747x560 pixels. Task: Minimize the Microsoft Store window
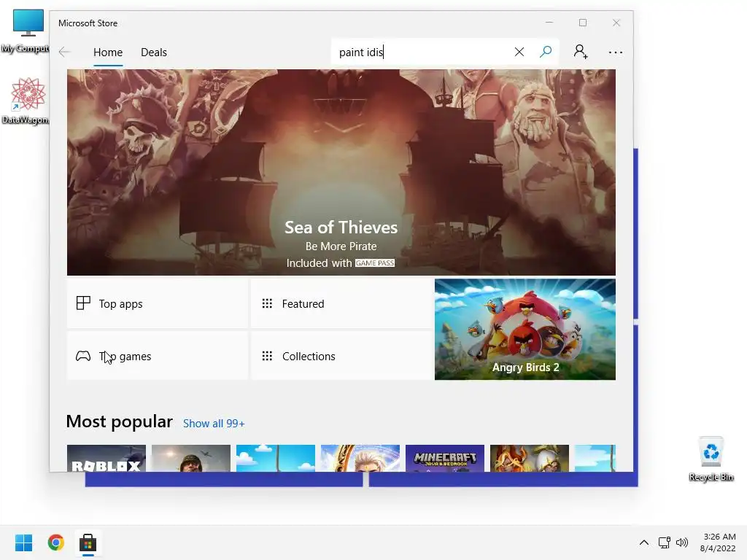[x=549, y=23]
